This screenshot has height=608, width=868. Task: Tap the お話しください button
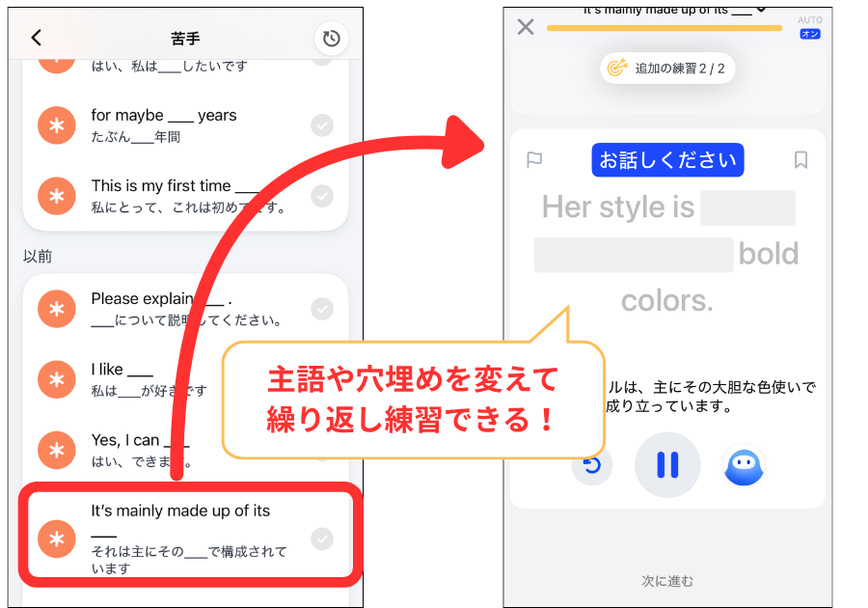coord(667,160)
